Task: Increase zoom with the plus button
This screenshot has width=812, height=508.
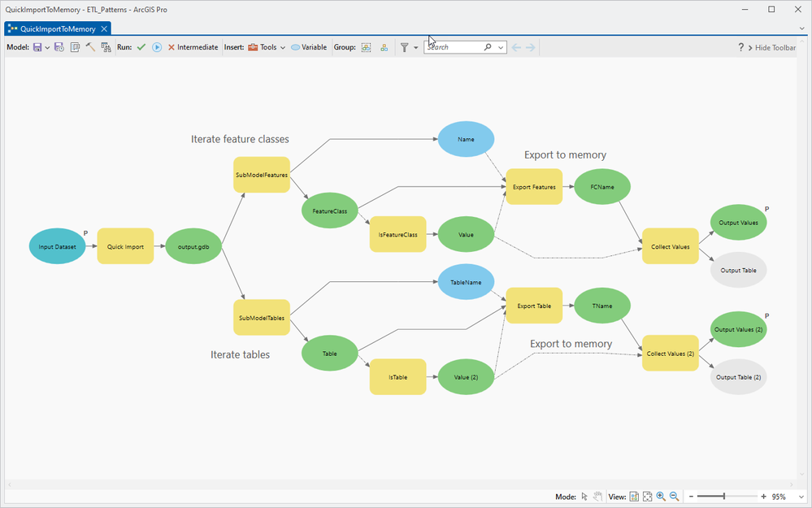Action: (763, 497)
